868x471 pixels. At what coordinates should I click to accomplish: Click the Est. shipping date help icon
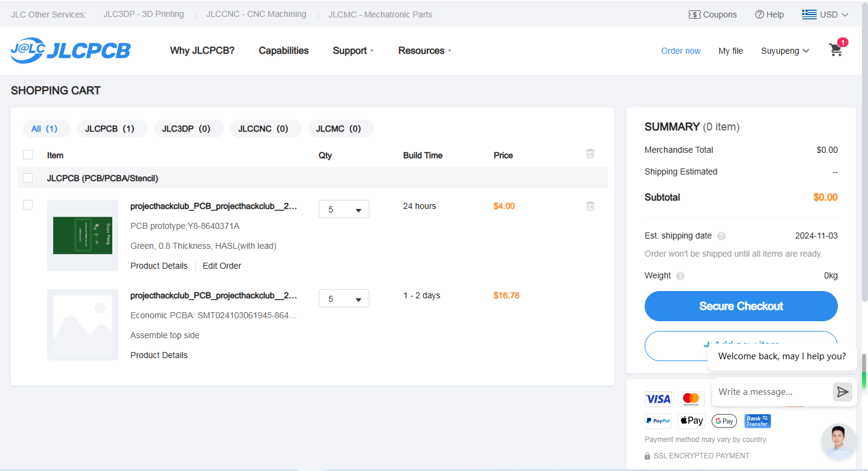pyautogui.click(x=721, y=236)
